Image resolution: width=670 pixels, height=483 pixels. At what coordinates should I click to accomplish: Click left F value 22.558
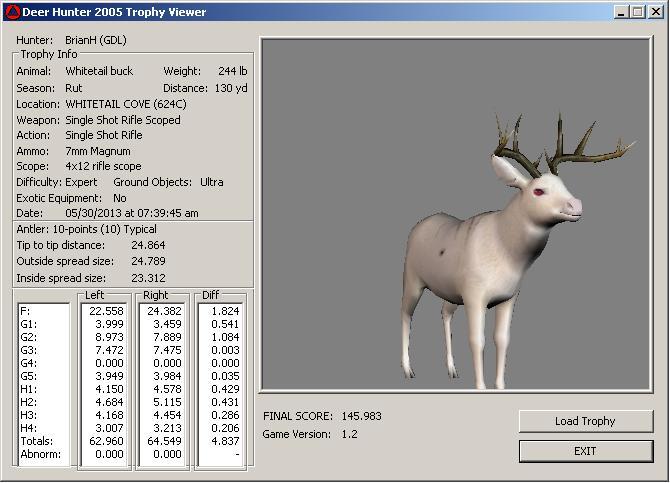point(106,311)
